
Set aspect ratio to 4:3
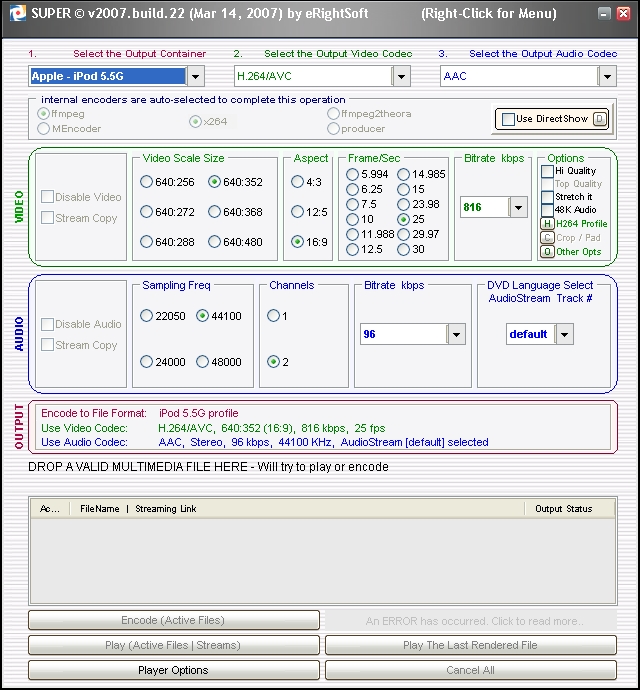tap(298, 182)
